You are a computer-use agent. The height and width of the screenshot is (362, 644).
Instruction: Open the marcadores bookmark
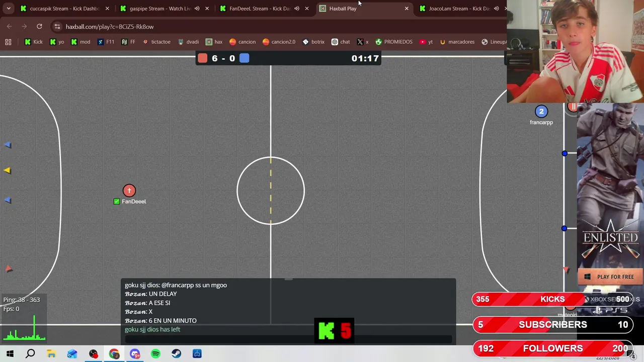pyautogui.click(x=457, y=42)
